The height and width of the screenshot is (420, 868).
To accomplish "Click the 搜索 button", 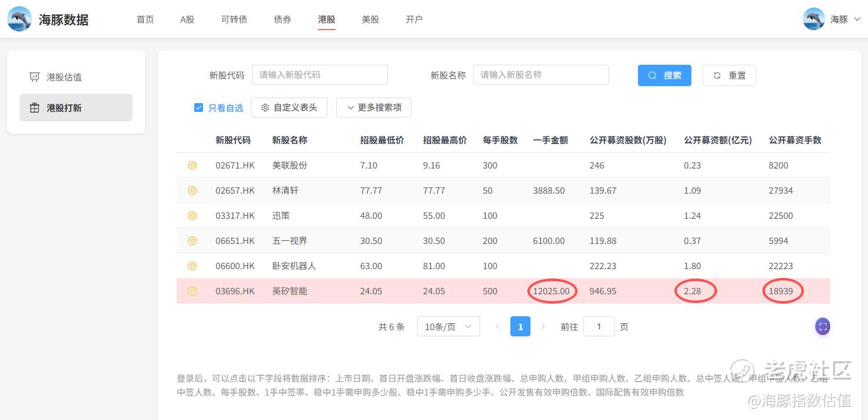I will tap(664, 75).
